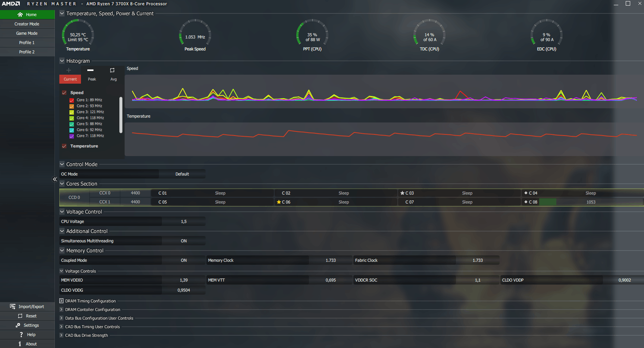The width and height of the screenshot is (644, 348).
Task: Toggle the Core 6 checkbox
Action: click(72, 130)
